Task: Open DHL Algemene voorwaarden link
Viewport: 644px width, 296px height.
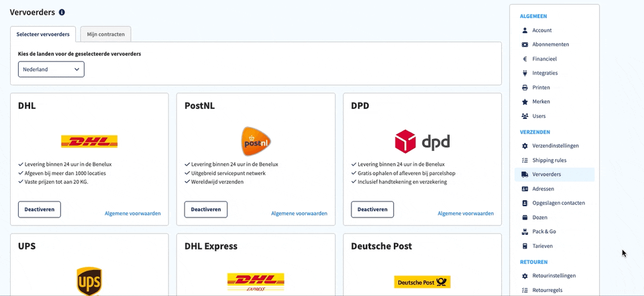Action: (x=133, y=213)
